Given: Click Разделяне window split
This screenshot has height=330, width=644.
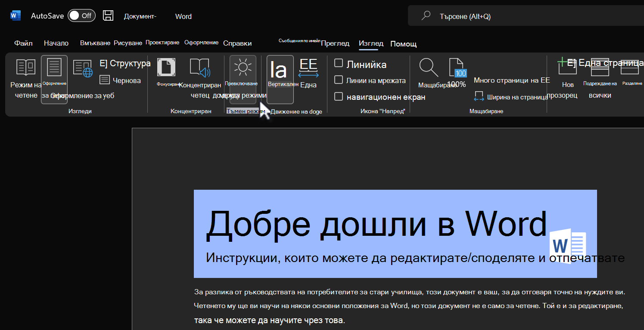Looking at the screenshot, I should point(632,73).
